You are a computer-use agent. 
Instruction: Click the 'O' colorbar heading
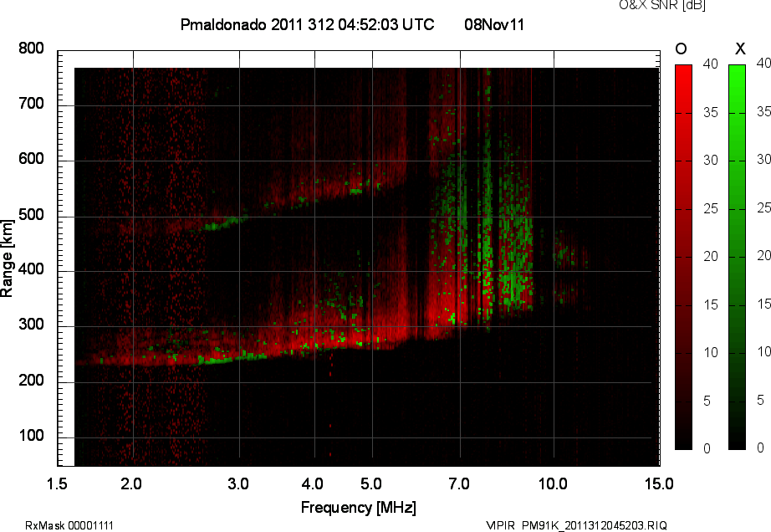click(681, 49)
